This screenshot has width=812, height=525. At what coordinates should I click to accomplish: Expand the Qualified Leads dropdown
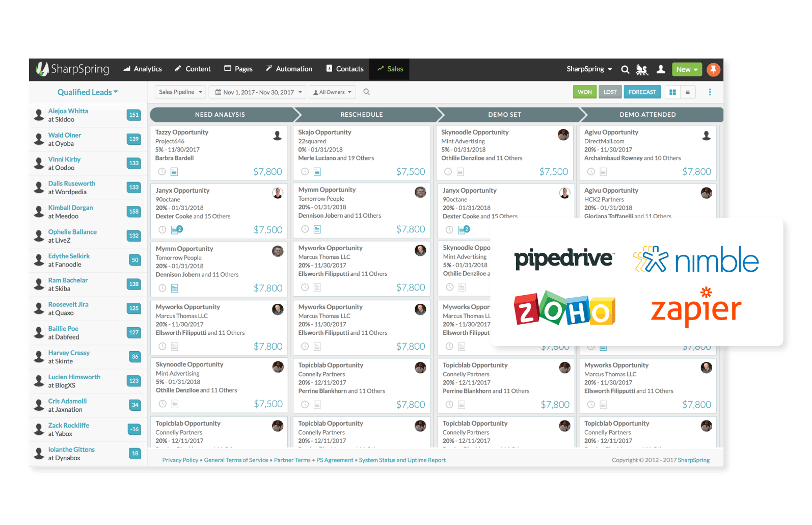point(88,92)
